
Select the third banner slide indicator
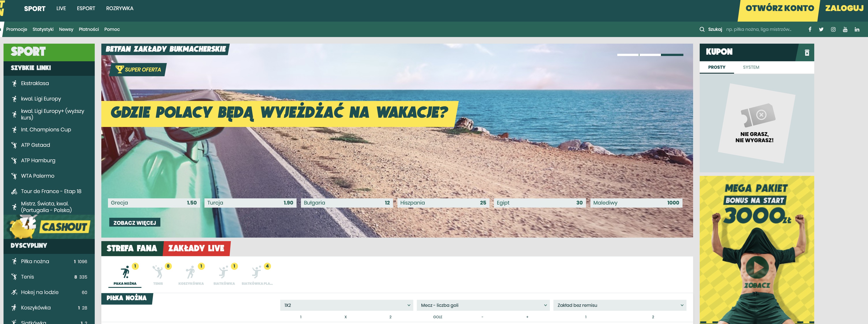672,55
